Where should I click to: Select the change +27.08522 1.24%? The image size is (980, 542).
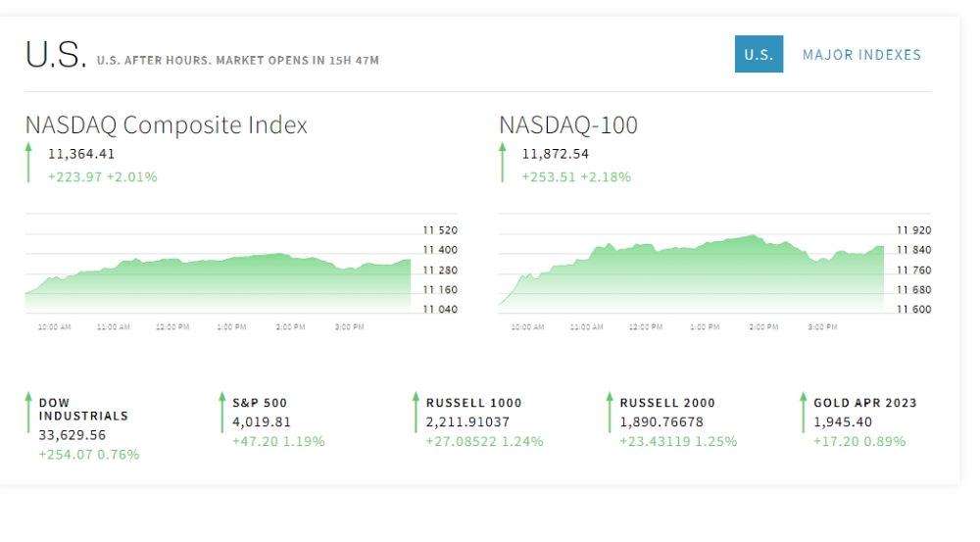tap(484, 441)
